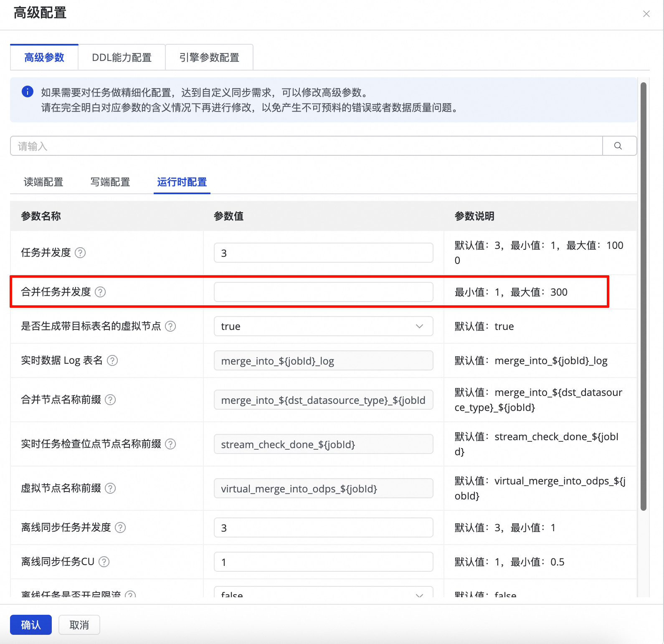
Task: Click the empty 合并任务并发度 value field
Action: (323, 292)
